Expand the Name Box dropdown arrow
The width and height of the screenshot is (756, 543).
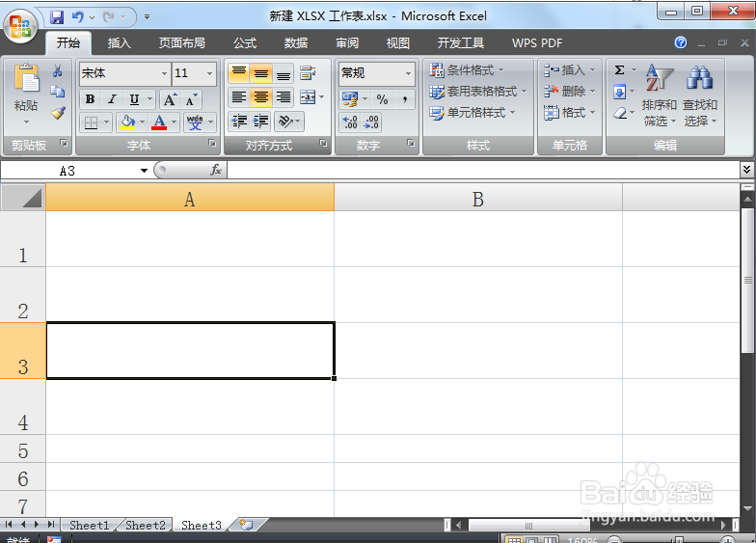point(144,170)
